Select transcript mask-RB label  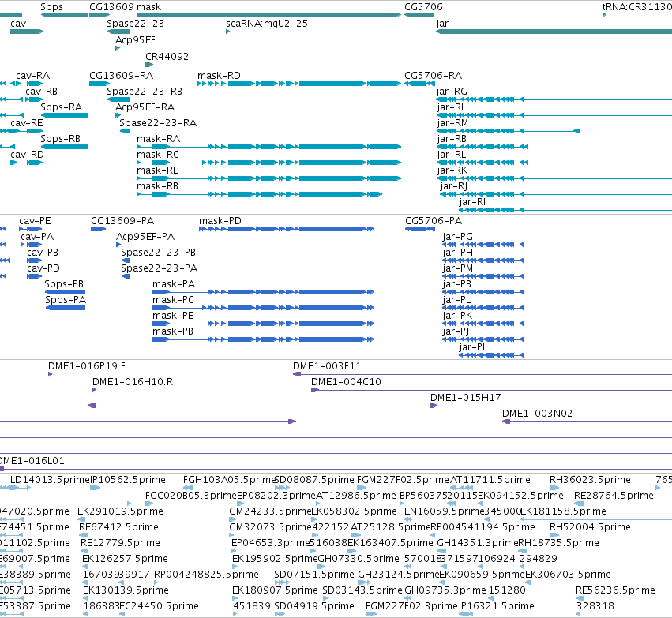tap(158, 186)
